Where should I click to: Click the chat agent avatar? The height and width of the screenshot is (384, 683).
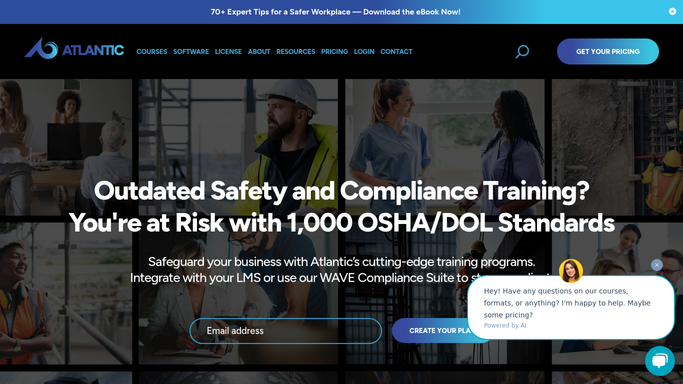point(571,271)
